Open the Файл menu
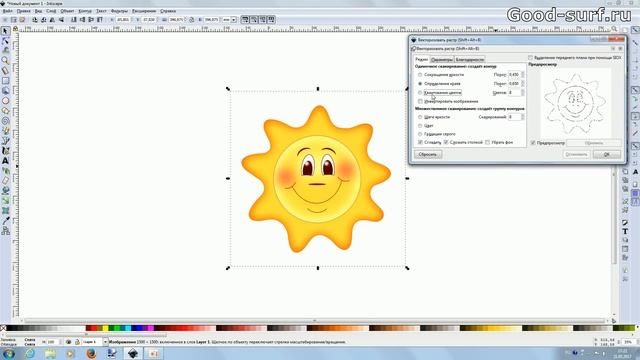Screen dimensions: 640x360 [8, 11]
